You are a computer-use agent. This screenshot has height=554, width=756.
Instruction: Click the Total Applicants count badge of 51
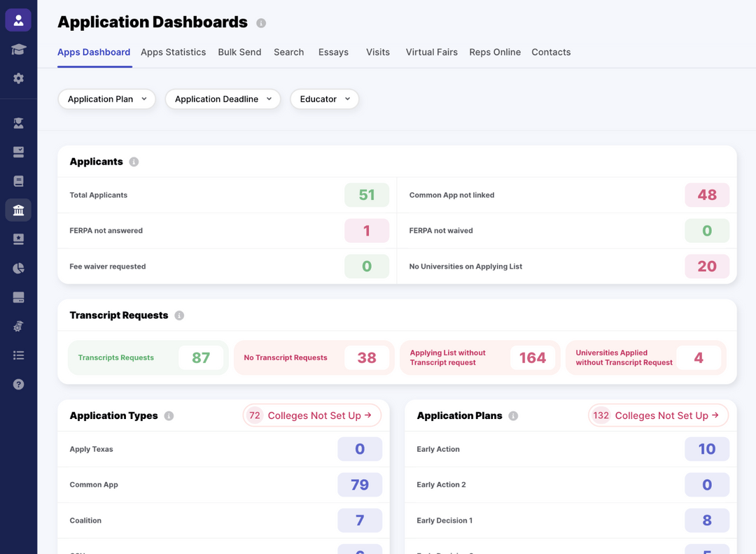coord(367,195)
